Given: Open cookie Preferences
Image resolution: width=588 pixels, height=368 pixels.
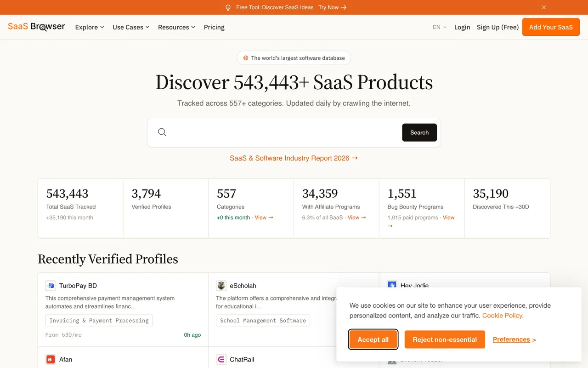Looking at the screenshot, I should [x=514, y=339].
